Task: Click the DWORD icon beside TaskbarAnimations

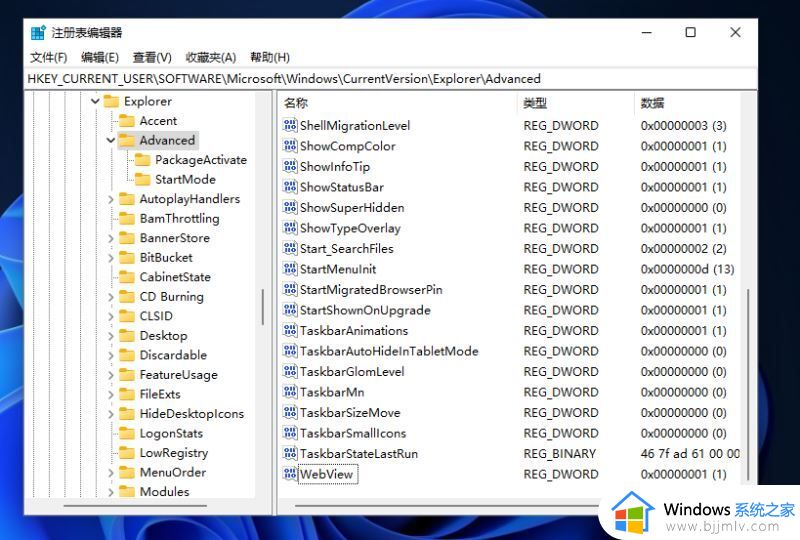Action: [x=290, y=330]
